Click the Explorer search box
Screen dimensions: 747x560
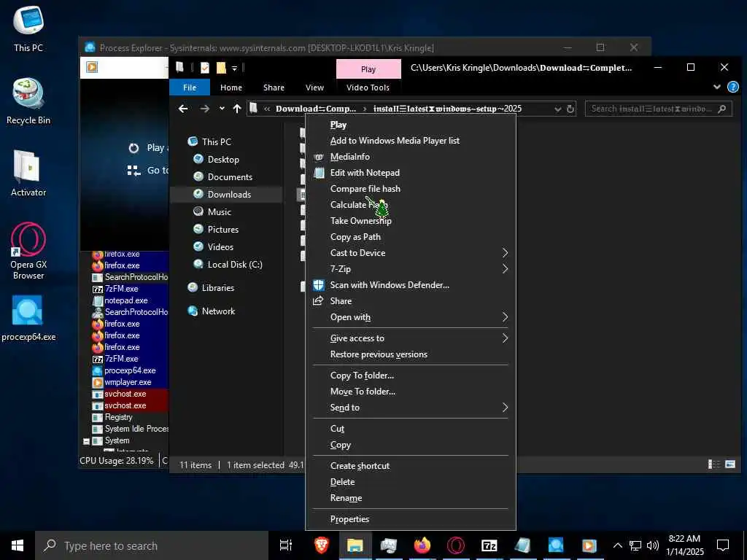tap(659, 109)
